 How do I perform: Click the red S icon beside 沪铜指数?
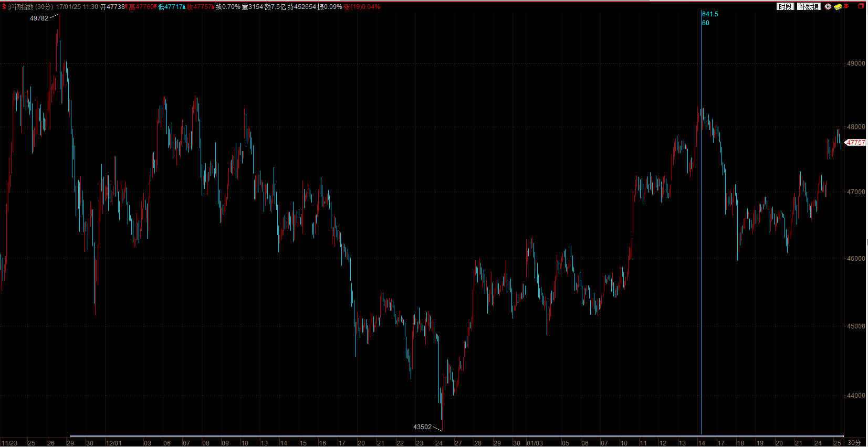pyautogui.click(x=4, y=7)
